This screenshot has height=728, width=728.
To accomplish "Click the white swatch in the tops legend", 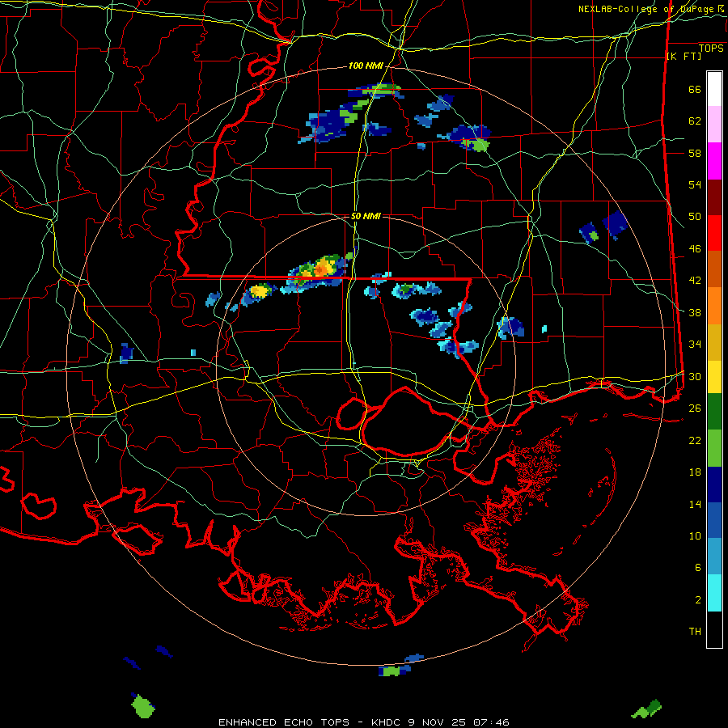I will [x=714, y=89].
